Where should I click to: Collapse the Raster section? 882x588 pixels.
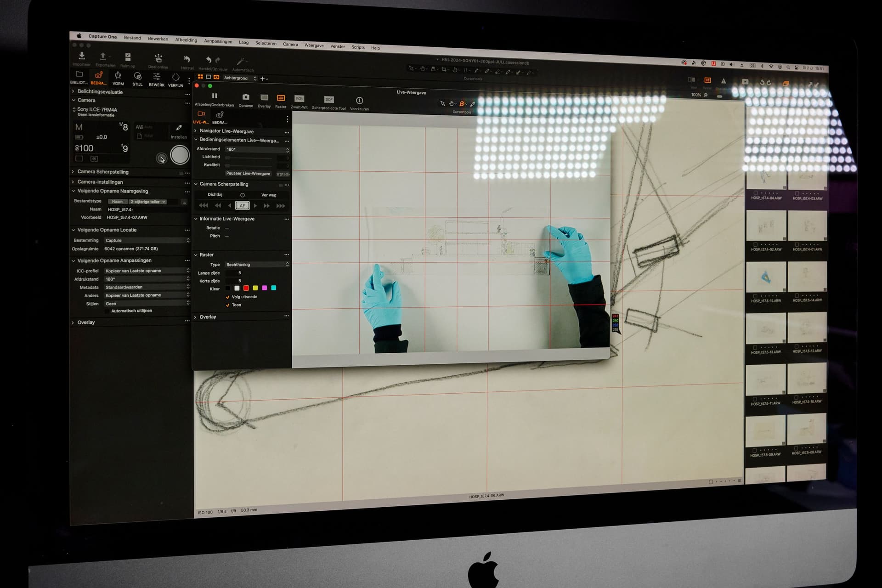click(x=196, y=254)
